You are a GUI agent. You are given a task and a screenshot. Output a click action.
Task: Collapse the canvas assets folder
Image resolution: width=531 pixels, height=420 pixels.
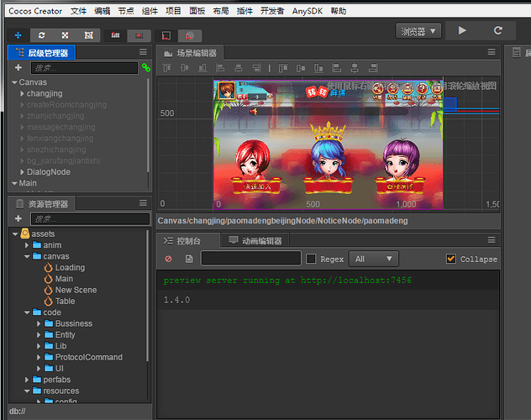27,256
